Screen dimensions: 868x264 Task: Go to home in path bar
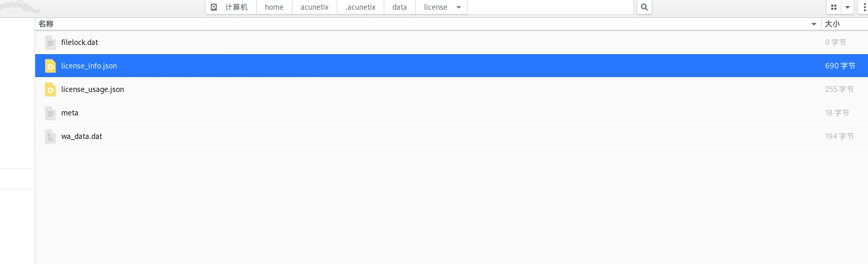coord(274,7)
